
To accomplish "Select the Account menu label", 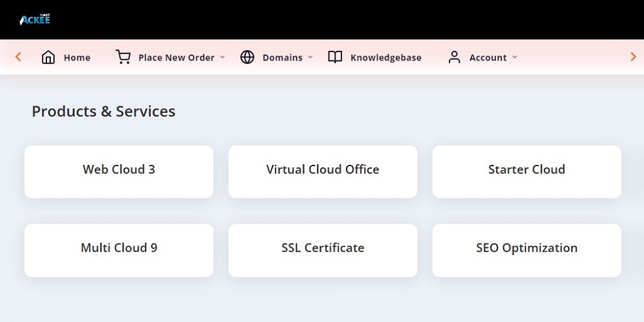I will point(488,58).
